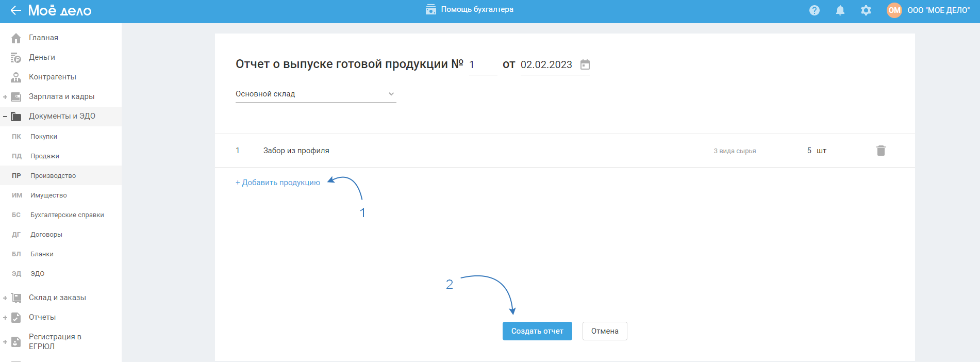
Task: Select Производство submenu item
Action: click(53, 176)
